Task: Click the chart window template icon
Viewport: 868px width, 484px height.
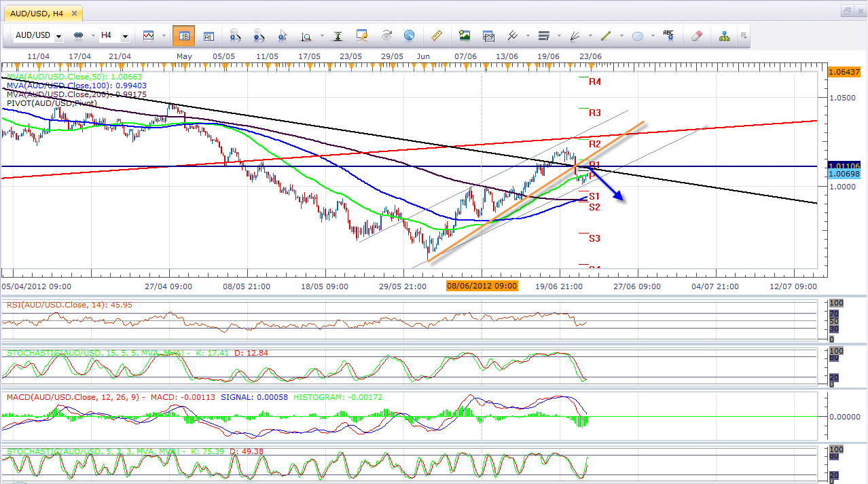Action: [488, 35]
